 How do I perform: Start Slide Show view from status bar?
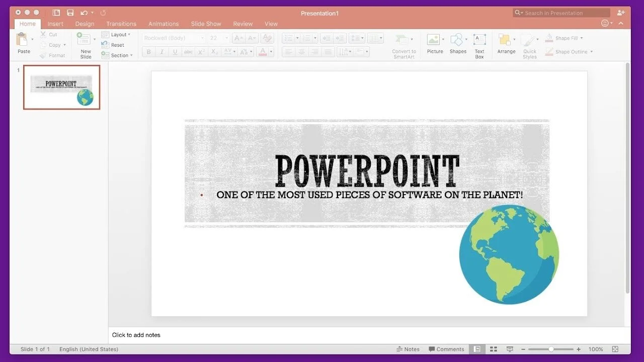510,349
